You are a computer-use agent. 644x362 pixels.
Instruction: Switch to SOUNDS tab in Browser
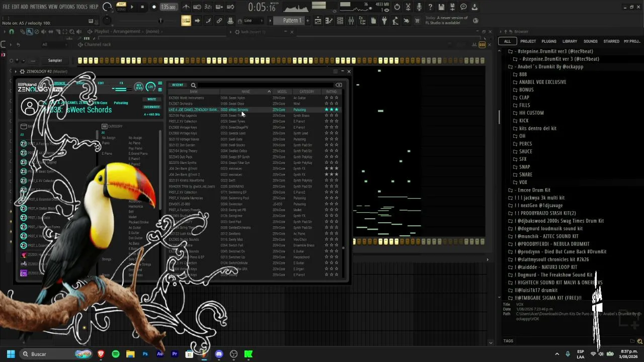[590, 41]
